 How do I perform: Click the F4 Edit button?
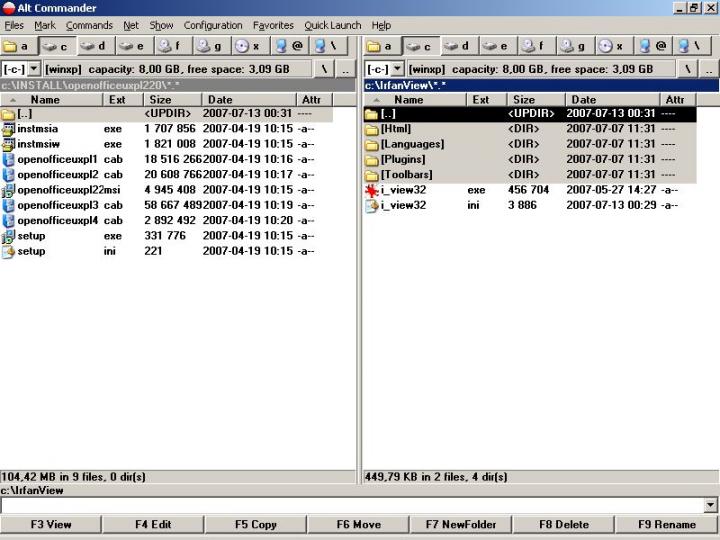(153, 524)
